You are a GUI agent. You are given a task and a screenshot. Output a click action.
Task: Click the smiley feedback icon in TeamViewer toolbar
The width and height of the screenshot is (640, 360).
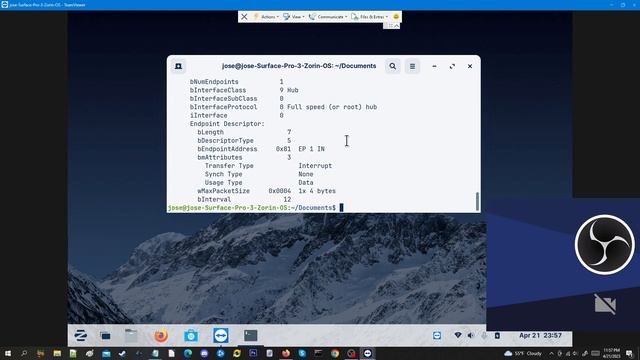396,17
